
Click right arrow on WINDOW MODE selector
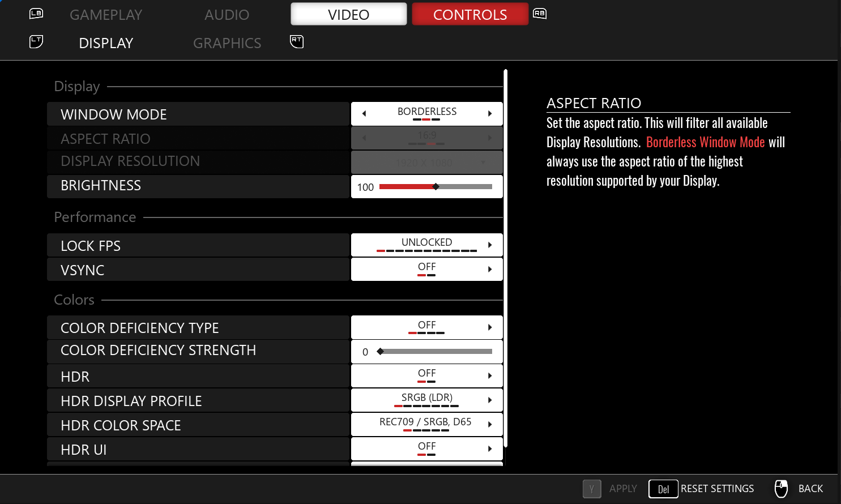coord(490,114)
